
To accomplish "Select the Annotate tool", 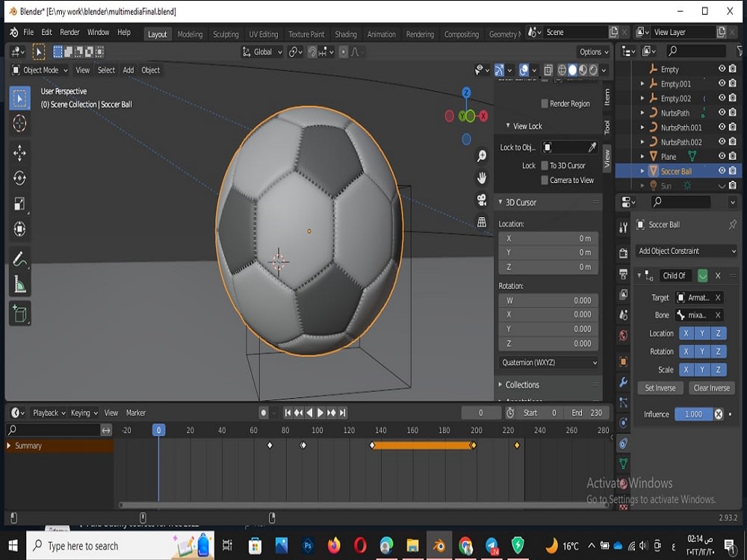I will click(x=19, y=259).
